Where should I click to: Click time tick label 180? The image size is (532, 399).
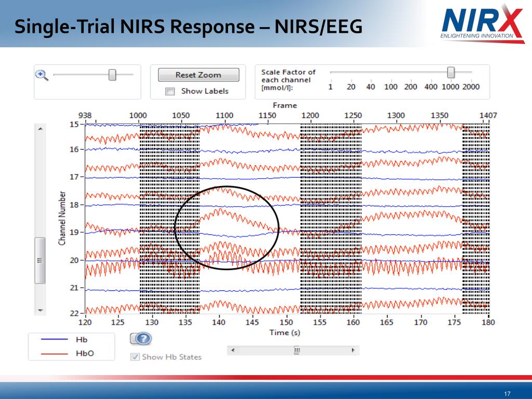pyautogui.click(x=488, y=322)
